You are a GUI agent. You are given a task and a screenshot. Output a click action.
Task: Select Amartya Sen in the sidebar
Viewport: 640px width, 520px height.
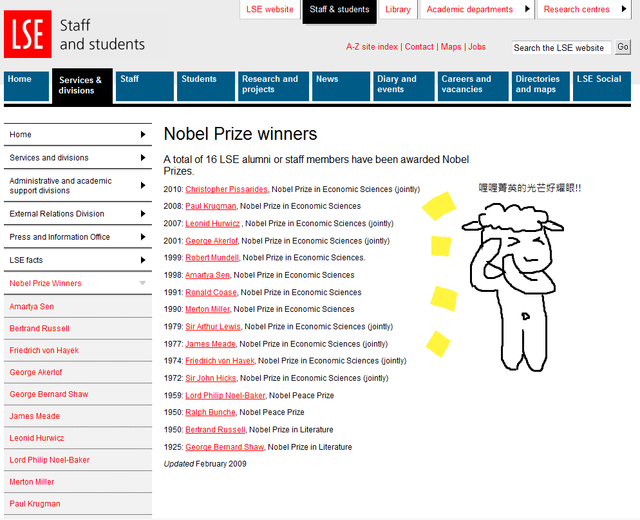pyautogui.click(x=78, y=307)
